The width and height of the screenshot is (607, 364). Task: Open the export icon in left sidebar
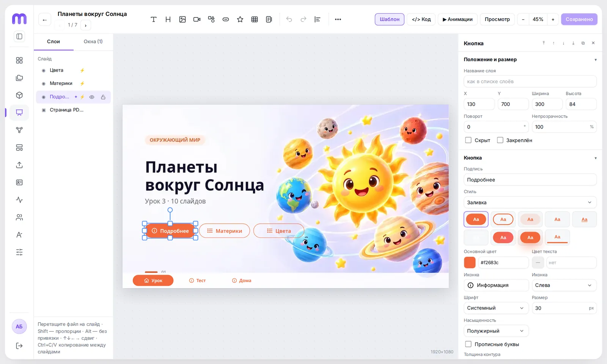[x=19, y=165]
